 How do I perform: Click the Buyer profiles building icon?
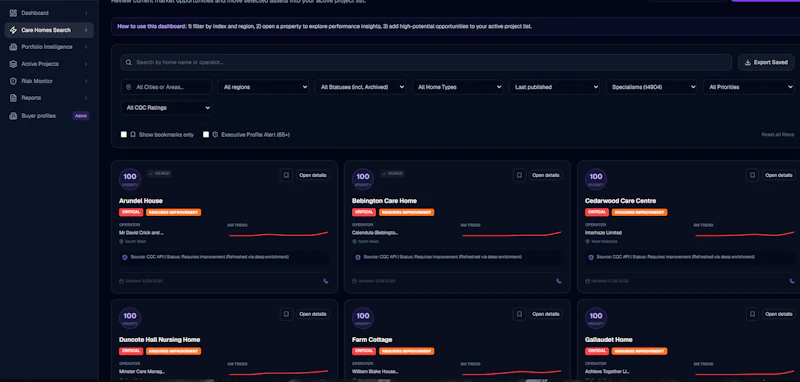[x=13, y=116]
